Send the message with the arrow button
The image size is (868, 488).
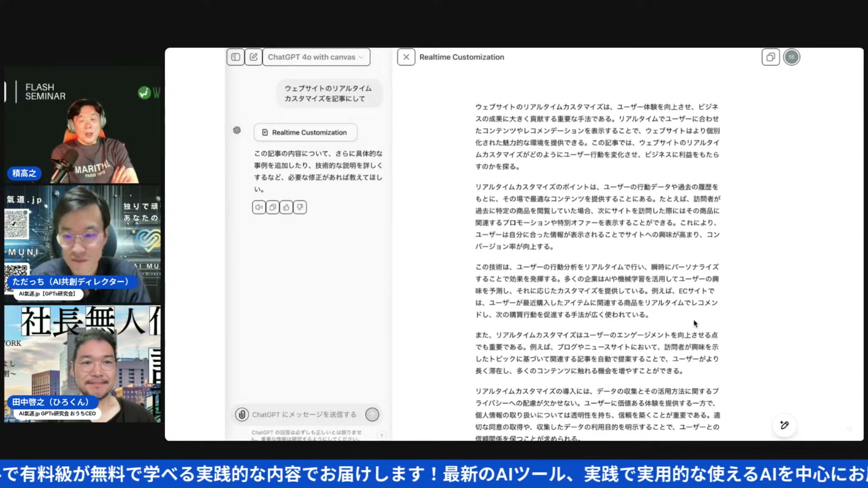(372, 414)
